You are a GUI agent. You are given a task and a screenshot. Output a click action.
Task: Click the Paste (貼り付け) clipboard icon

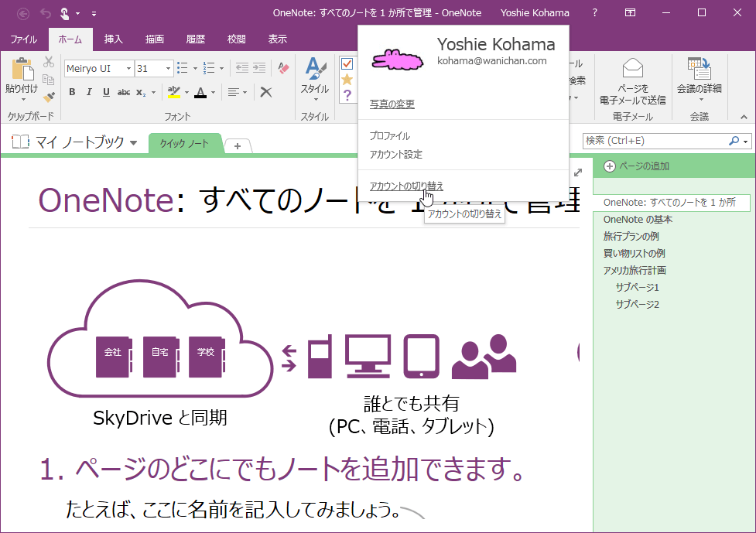[x=22, y=69]
